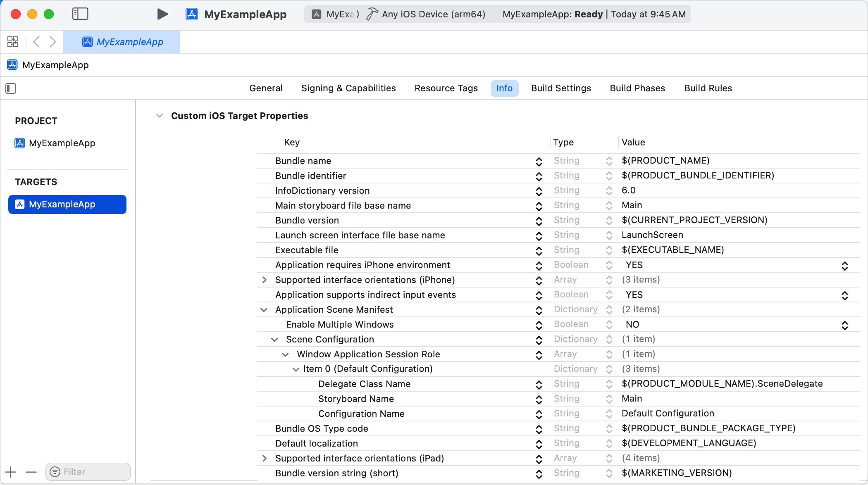Go forward with the right chevron

[52, 42]
